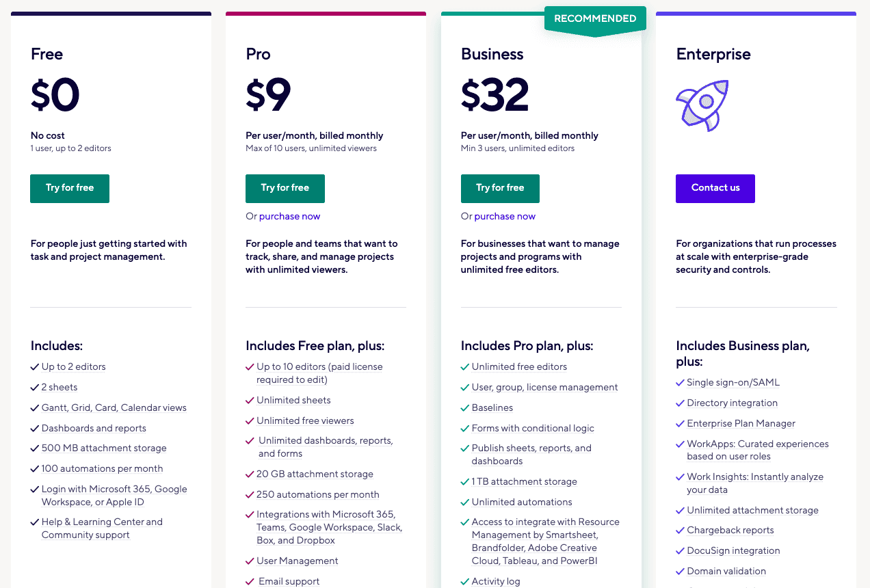Open the Unlimited free editors feature link
This screenshot has height=588, width=870.
click(x=518, y=366)
